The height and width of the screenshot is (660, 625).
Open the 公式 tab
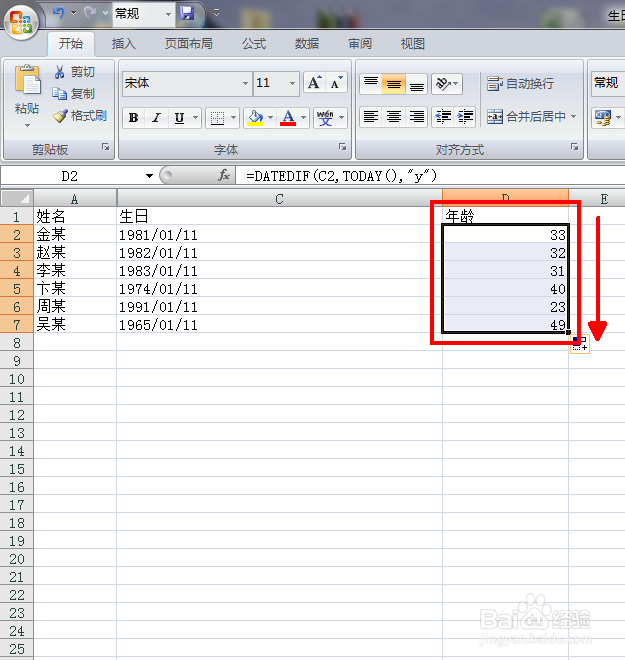254,43
